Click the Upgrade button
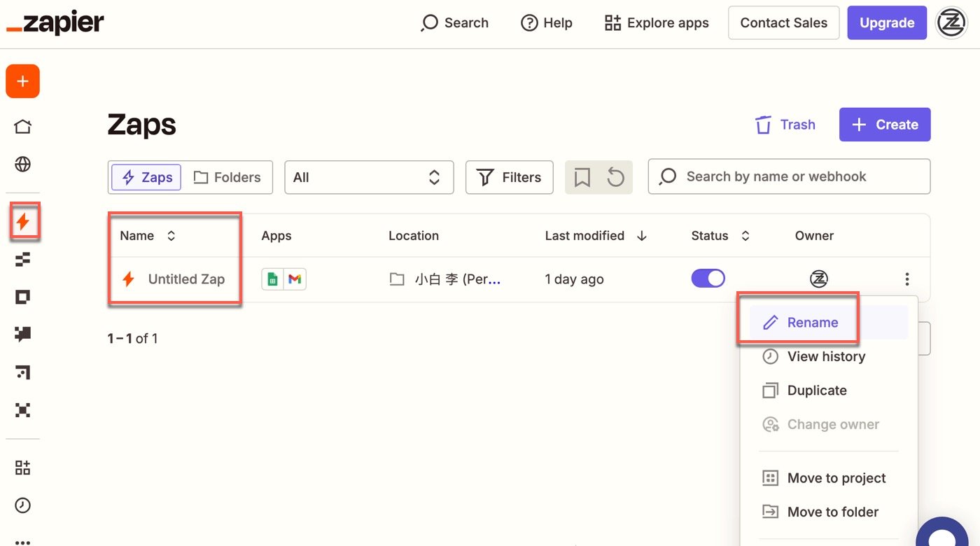The width and height of the screenshot is (980, 546). click(x=887, y=23)
